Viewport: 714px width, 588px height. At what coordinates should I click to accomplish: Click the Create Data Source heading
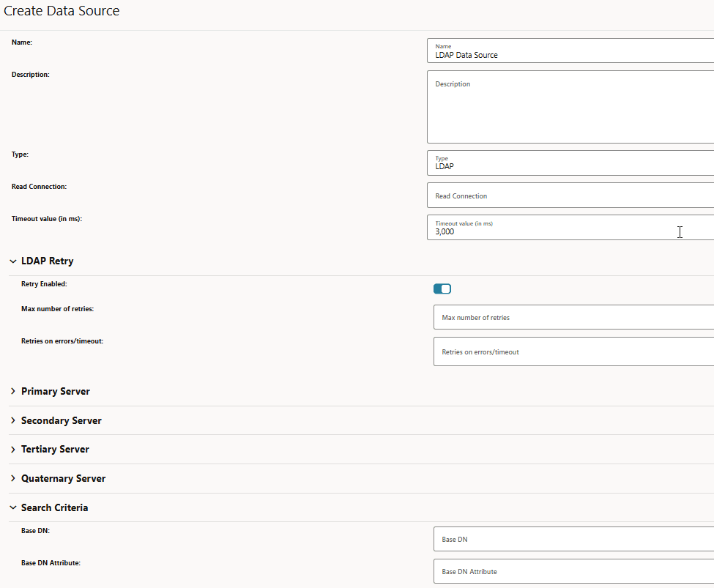(62, 11)
